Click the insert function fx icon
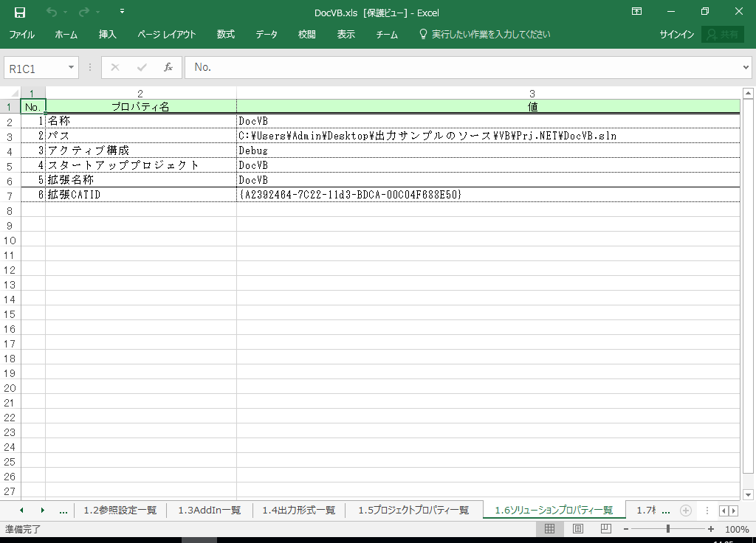756x543 pixels. point(168,67)
